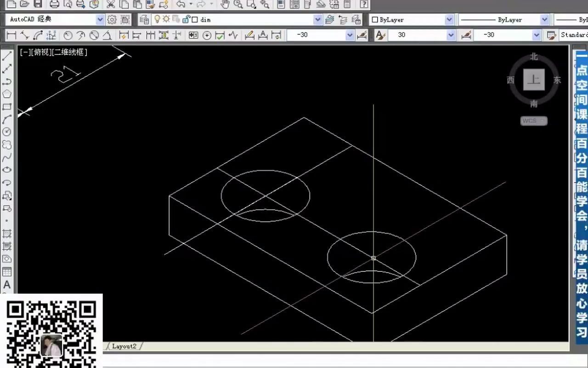Select the Diameter dimension tool
The height and width of the screenshot is (368, 588).
point(94,35)
